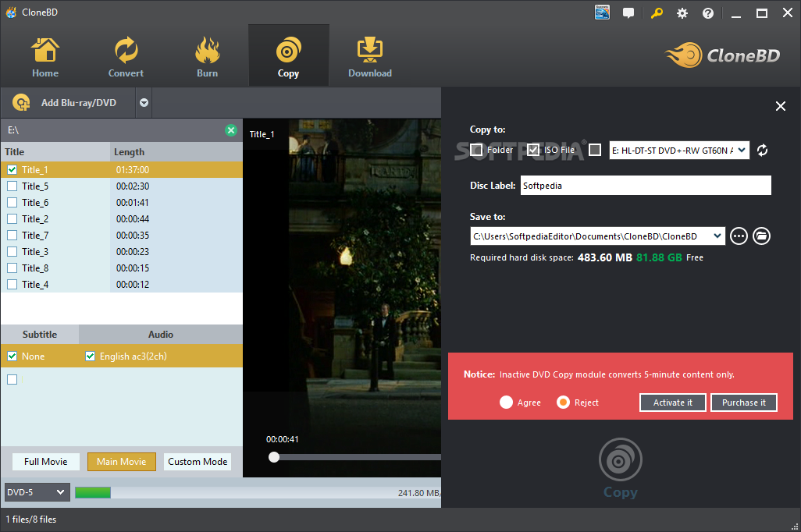This screenshot has width=801, height=532.
Task: Choose Custom Mode copy mode
Action: [198, 462]
